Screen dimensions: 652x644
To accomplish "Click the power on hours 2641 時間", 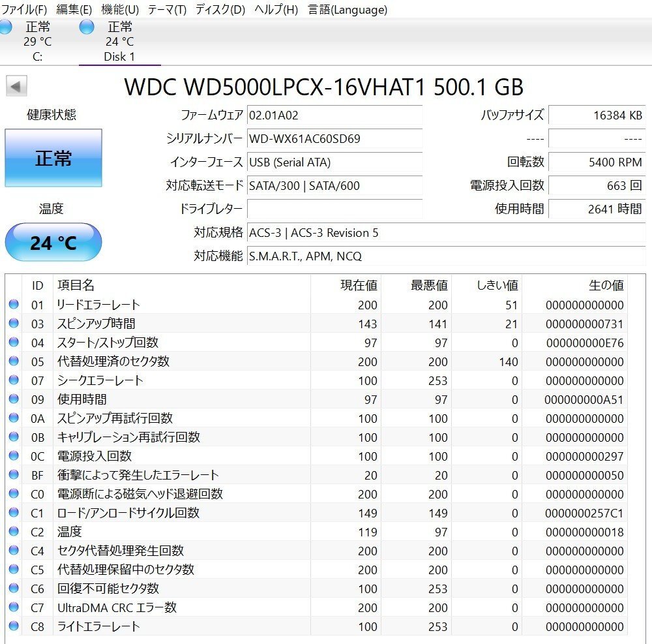I will [597, 209].
